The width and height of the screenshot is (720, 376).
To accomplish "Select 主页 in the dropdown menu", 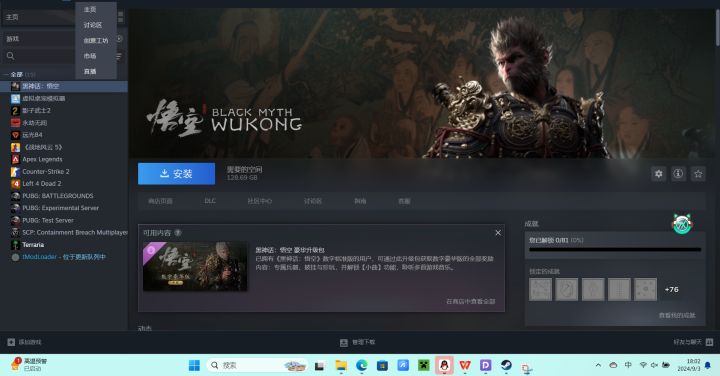I will click(x=90, y=9).
